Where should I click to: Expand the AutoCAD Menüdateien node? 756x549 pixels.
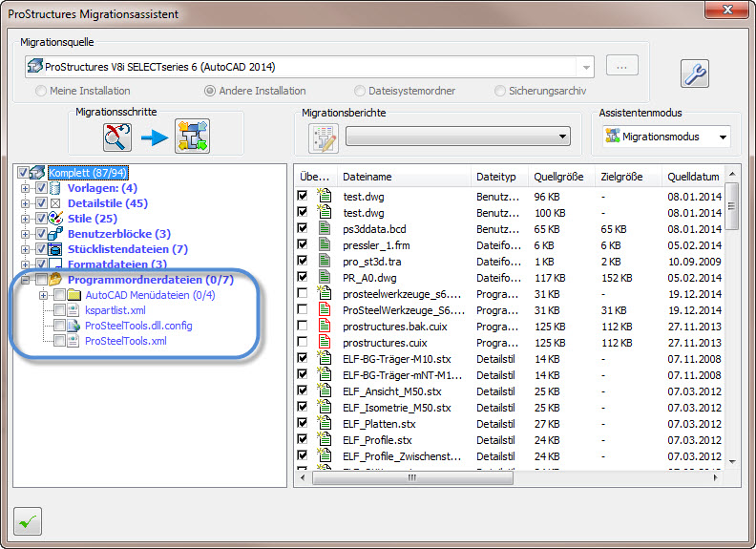(x=43, y=295)
